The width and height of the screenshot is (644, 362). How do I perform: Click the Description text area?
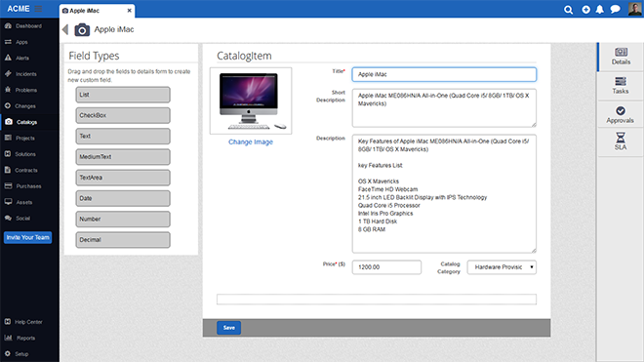(444, 193)
